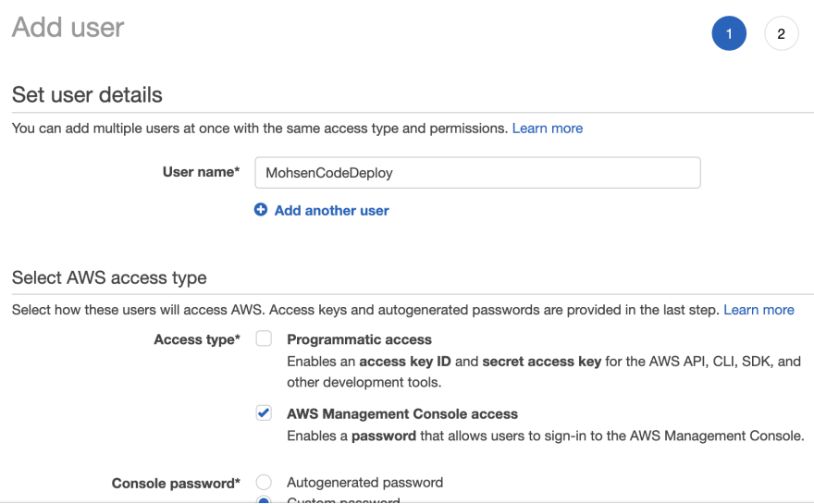Uncheck AWS Management Console access checkbox
The width and height of the screenshot is (814, 504).
tap(264, 412)
